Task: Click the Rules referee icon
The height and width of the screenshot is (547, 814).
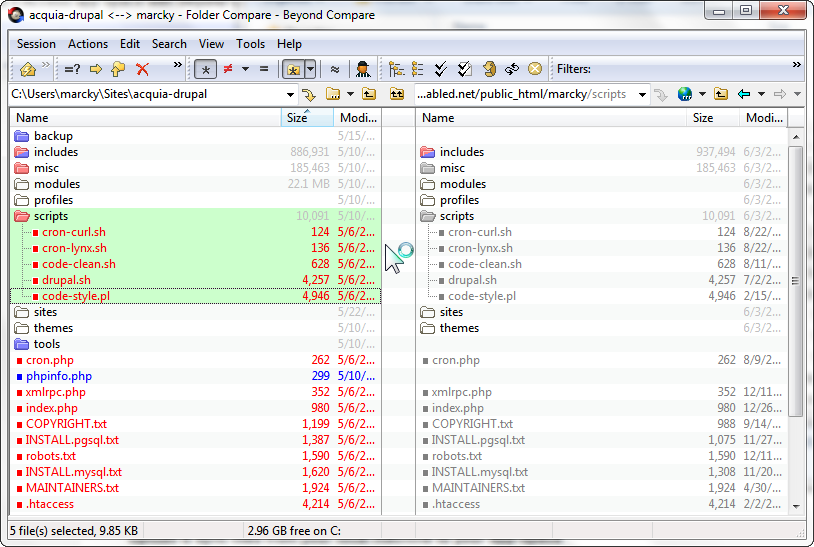Action: click(363, 69)
